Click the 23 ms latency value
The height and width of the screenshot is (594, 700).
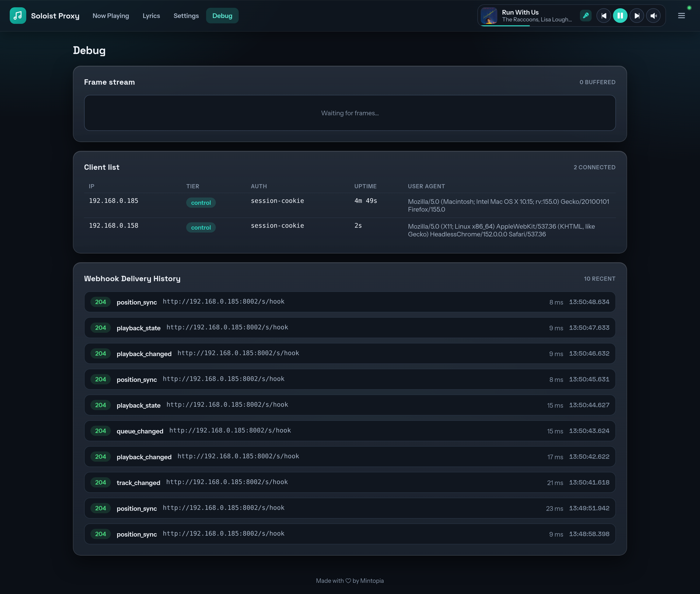coord(554,508)
